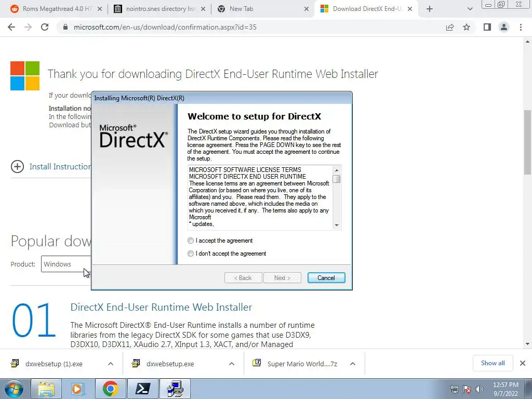Click the network tray icon
This screenshot has width=532, height=399.
tap(454, 389)
